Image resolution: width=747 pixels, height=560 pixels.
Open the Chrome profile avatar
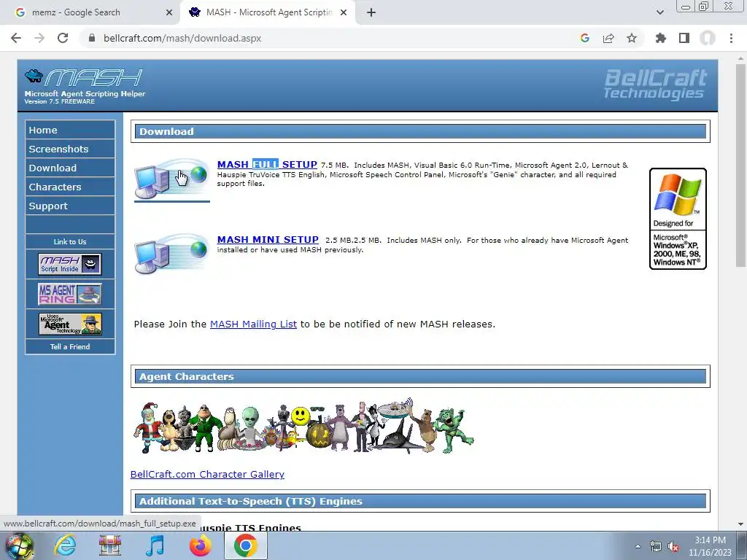708,38
